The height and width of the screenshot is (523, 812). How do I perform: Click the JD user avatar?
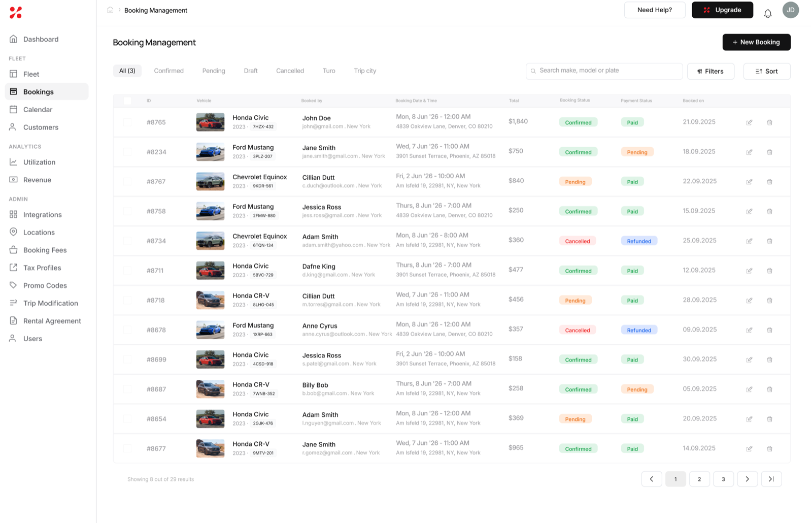(x=790, y=10)
